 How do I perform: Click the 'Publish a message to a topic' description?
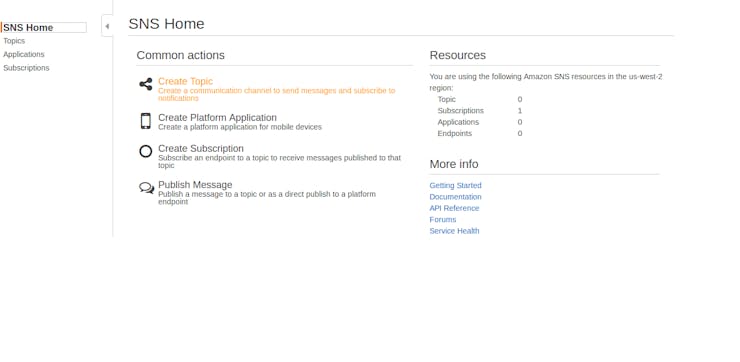[x=267, y=198]
